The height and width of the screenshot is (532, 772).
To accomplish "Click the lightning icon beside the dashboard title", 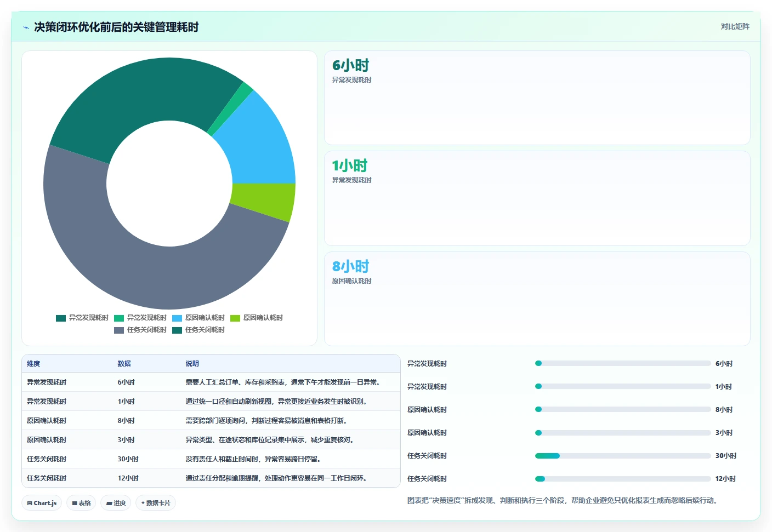I will click(x=26, y=27).
